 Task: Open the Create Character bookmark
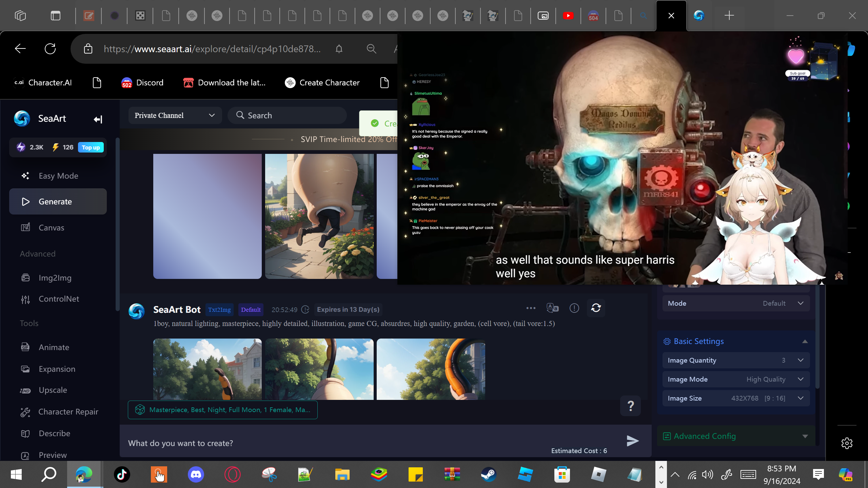(322, 83)
